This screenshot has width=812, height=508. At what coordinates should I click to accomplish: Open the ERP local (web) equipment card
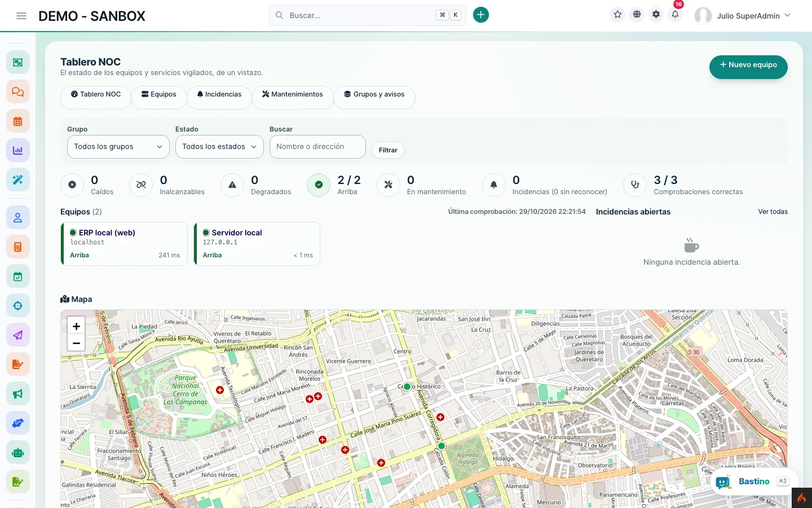124,244
